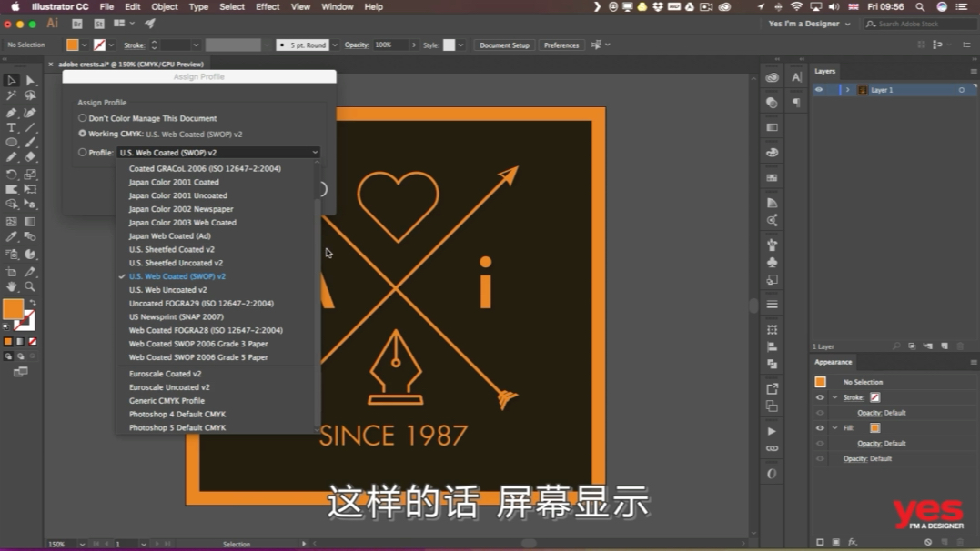Select the Type tool
Screen dimensions: 980x551
tap(11, 128)
